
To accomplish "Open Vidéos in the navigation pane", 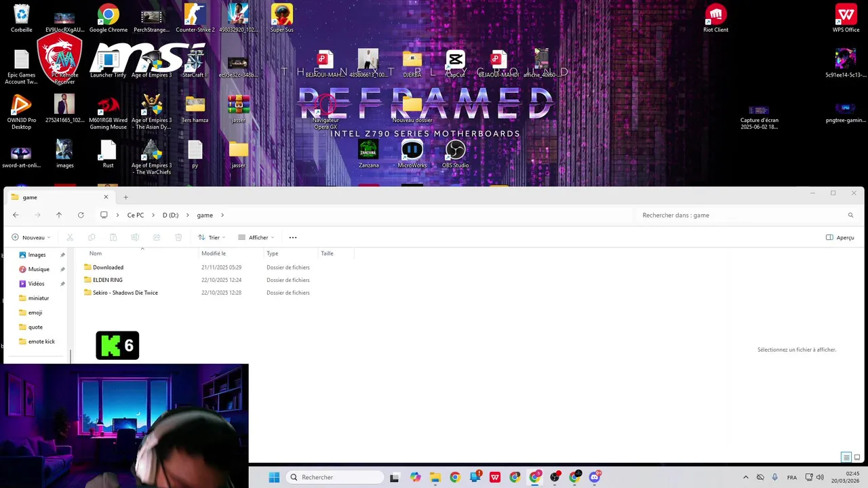I will tap(36, 283).
